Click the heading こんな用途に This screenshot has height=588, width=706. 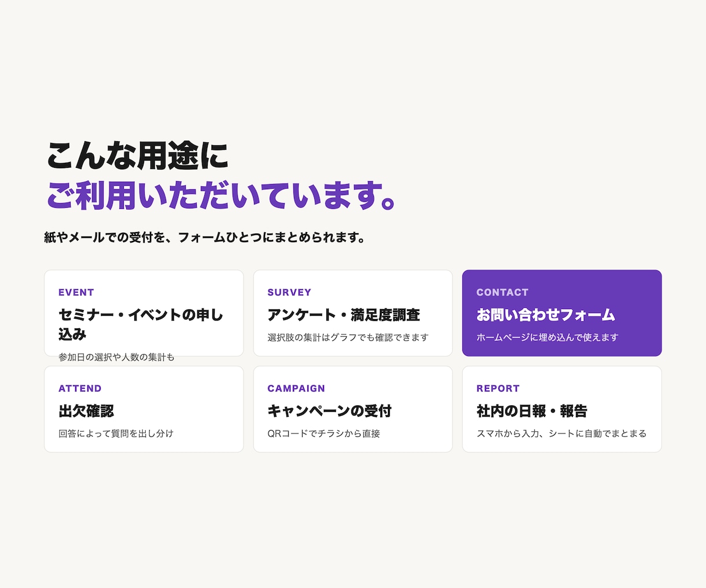coord(138,156)
